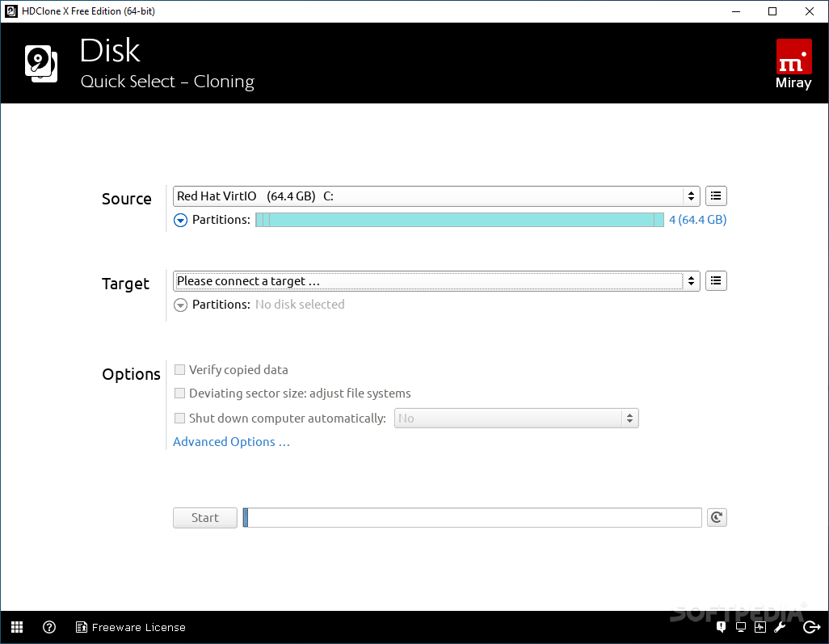Screen dimensions: 829x644
Task: Minimize the HDClone window
Action: click(736, 11)
